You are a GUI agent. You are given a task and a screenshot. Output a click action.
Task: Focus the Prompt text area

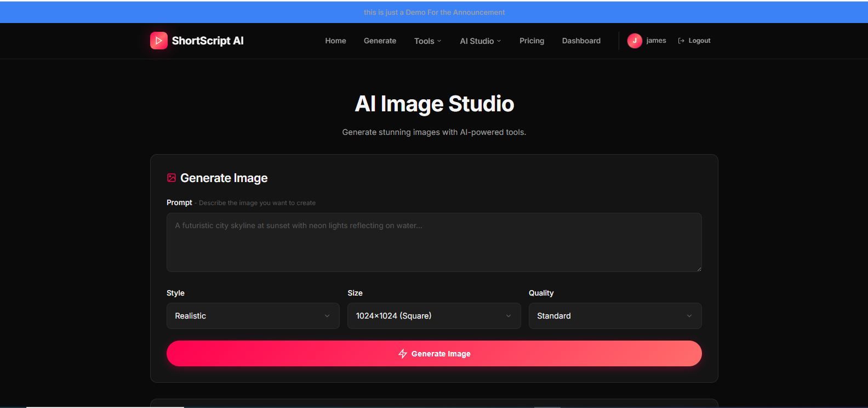[433, 242]
